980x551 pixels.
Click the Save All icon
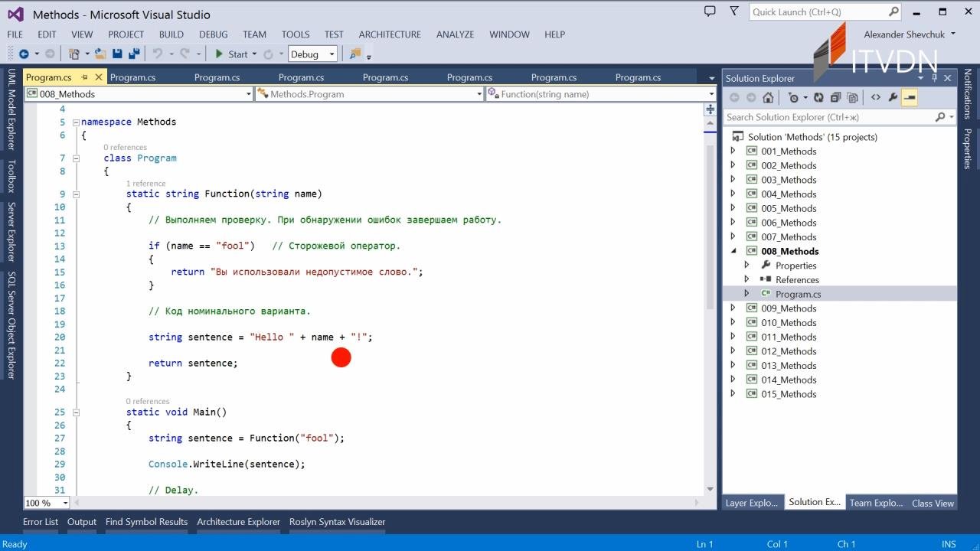click(x=134, y=54)
